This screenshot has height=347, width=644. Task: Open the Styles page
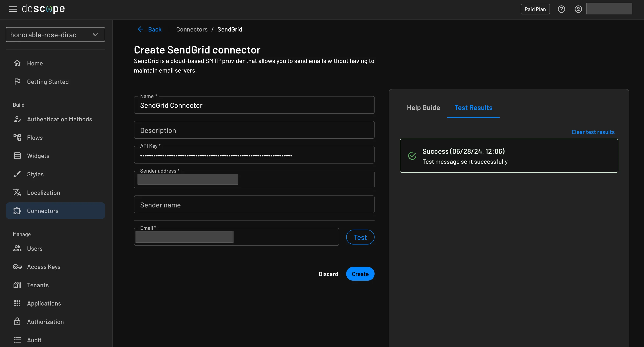coord(55,174)
